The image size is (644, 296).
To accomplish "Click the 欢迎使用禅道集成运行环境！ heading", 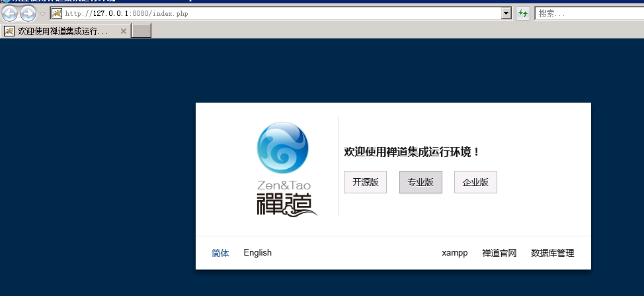I will (x=411, y=152).
